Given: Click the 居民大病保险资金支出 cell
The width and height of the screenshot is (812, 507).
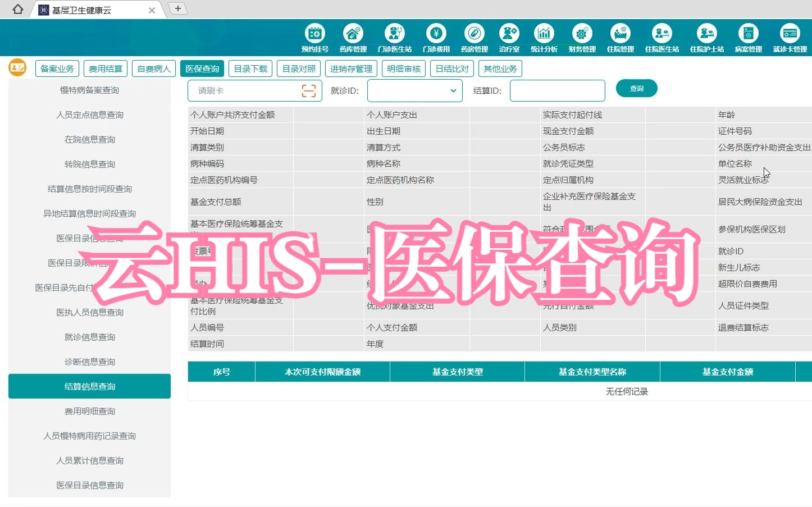Looking at the screenshot, I should 764,202.
